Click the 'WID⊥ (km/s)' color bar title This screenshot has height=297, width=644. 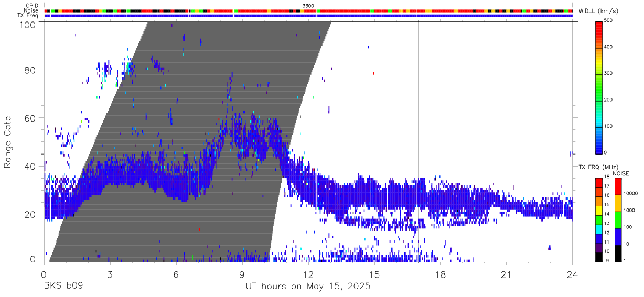click(598, 10)
